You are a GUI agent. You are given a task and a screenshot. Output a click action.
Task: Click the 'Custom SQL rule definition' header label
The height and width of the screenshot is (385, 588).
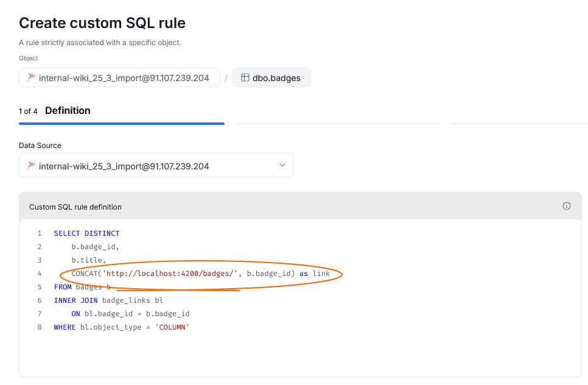[75, 207]
